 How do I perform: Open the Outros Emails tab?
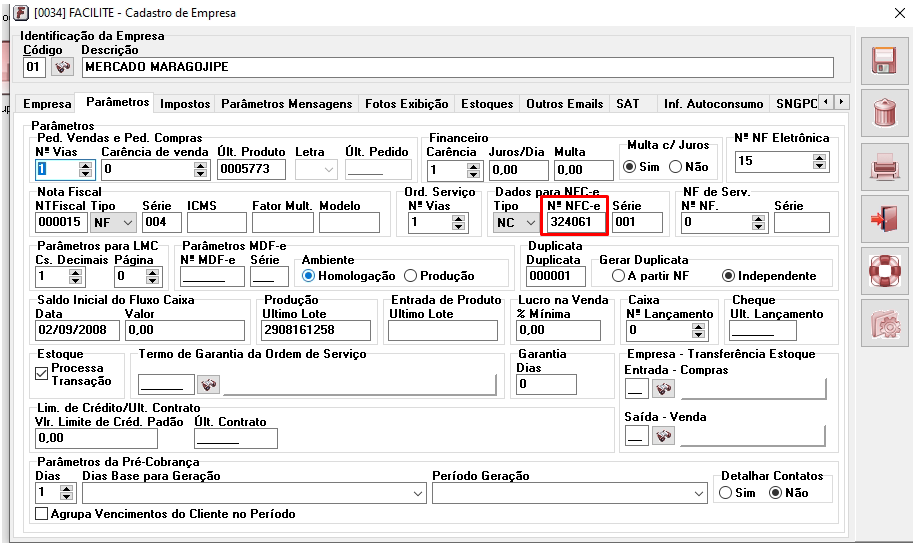click(x=564, y=104)
